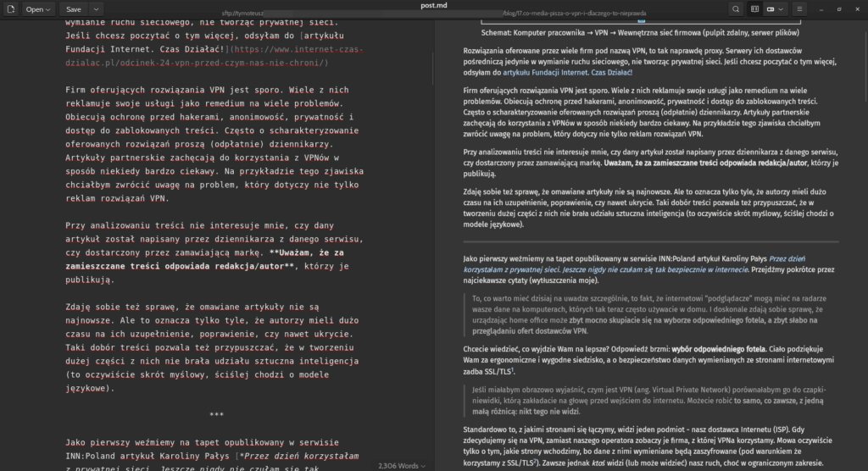Click the post.md window title
The width and height of the screenshot is (868, 471).
pos(433,5)
